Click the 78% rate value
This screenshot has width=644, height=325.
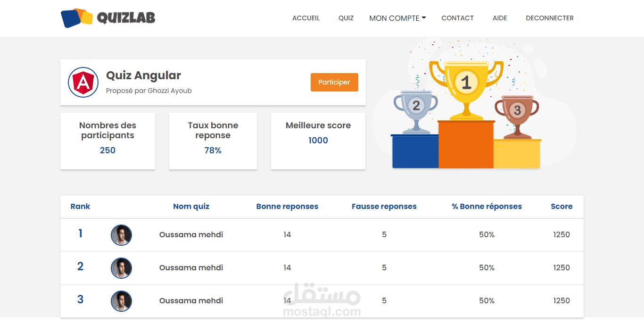pyautogui.click(x=213, y=150)
